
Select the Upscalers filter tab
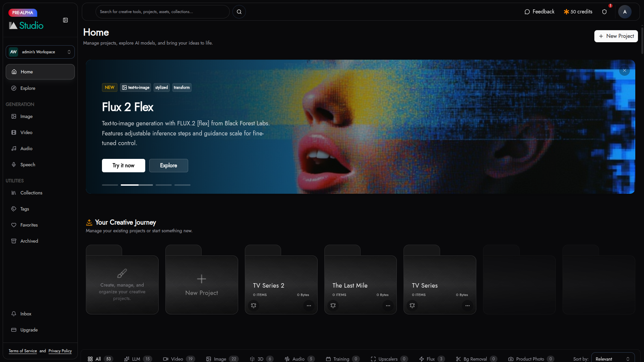[x=389, y=359]
